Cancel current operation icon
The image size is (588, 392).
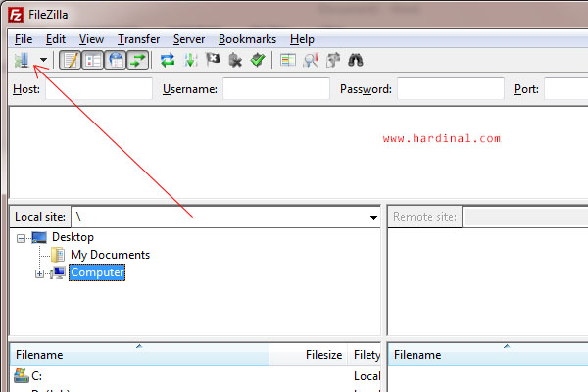pos(213,60)
